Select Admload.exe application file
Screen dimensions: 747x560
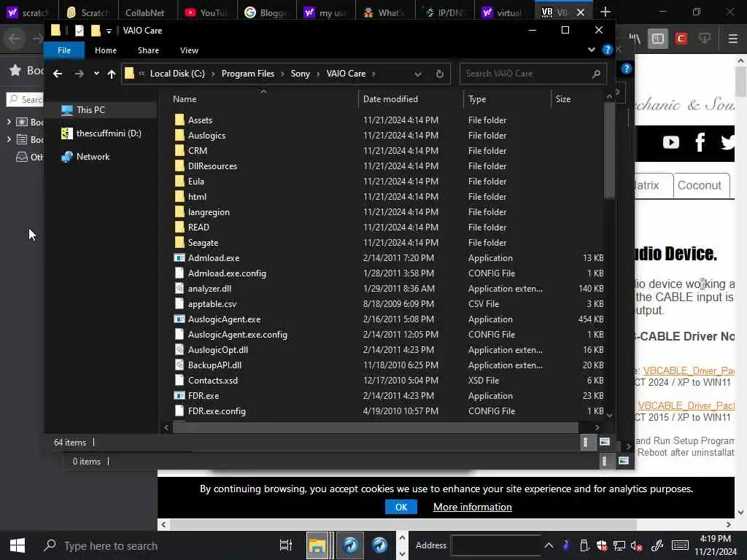214,258
